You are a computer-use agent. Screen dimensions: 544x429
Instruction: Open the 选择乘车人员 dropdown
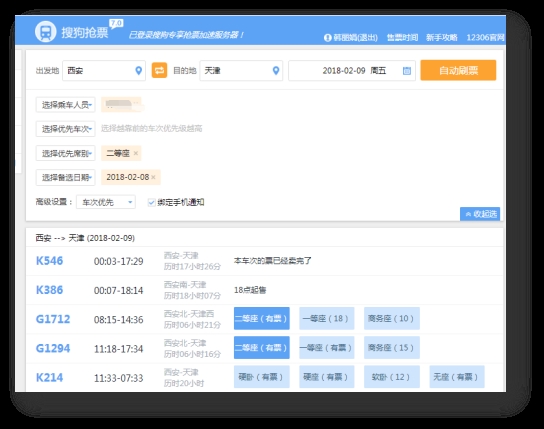(x=66, y=105)
